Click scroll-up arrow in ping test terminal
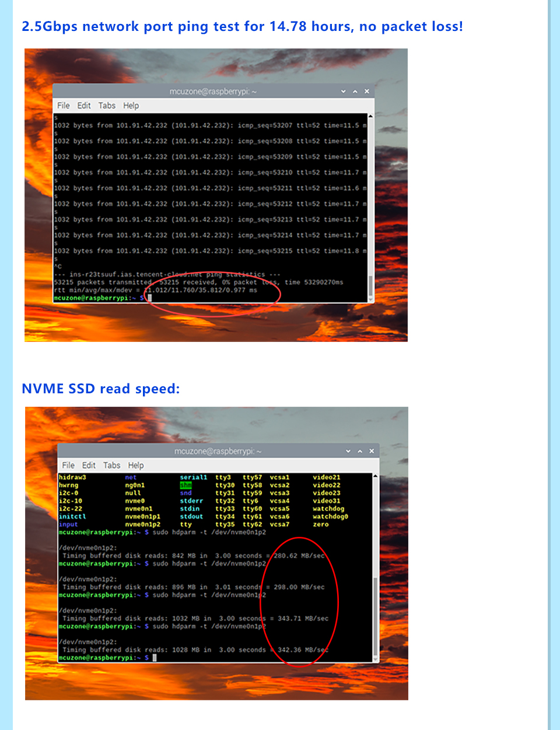560x730 pixels. point(370,117)
